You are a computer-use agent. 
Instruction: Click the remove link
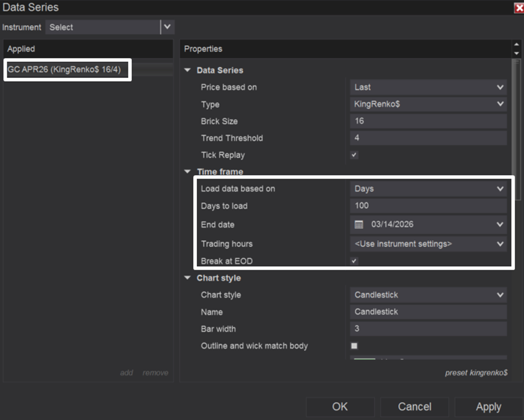coord(155,373)
